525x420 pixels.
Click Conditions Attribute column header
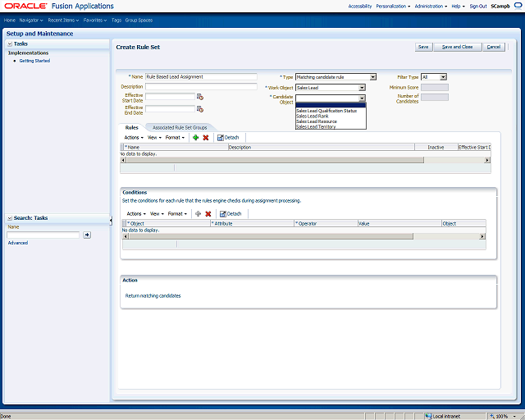click(252, 223)
